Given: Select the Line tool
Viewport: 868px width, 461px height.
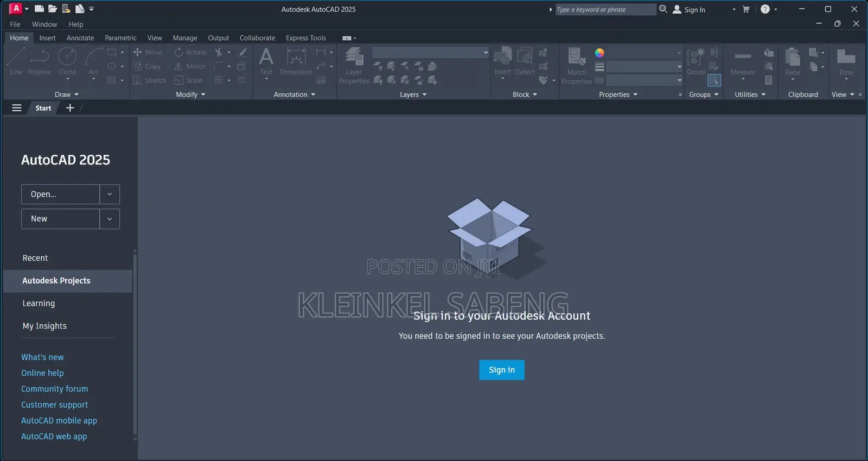Looking at the screenshot, I should [16, 60].
